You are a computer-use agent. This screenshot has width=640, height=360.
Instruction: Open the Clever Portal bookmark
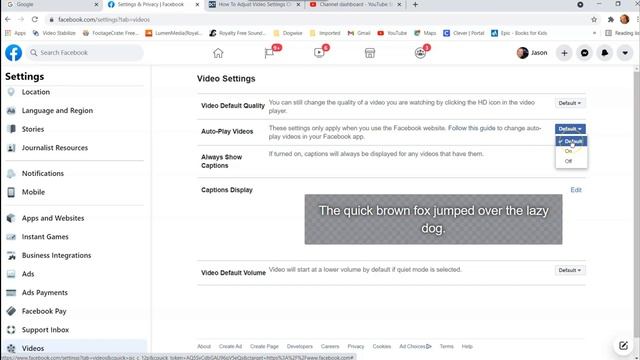pos(464,33)
